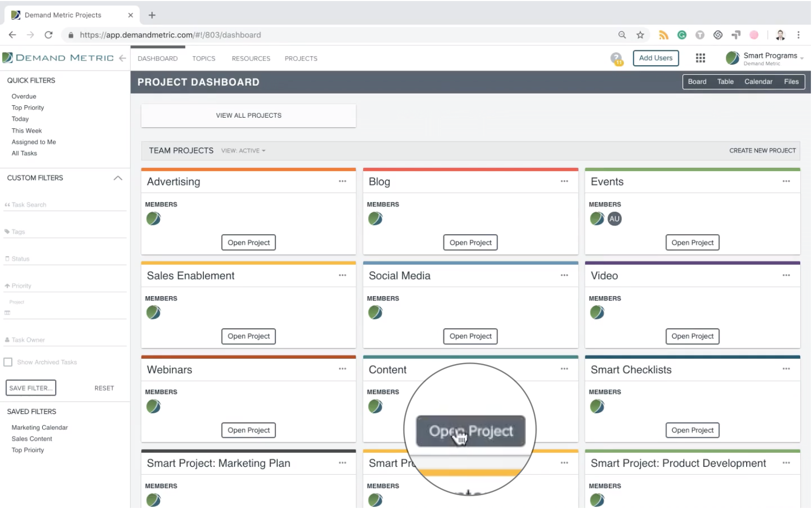Viewport: 812px width, 509px height.
Task: Click the Smart Programs account avatar
Action: click(733, 58)
